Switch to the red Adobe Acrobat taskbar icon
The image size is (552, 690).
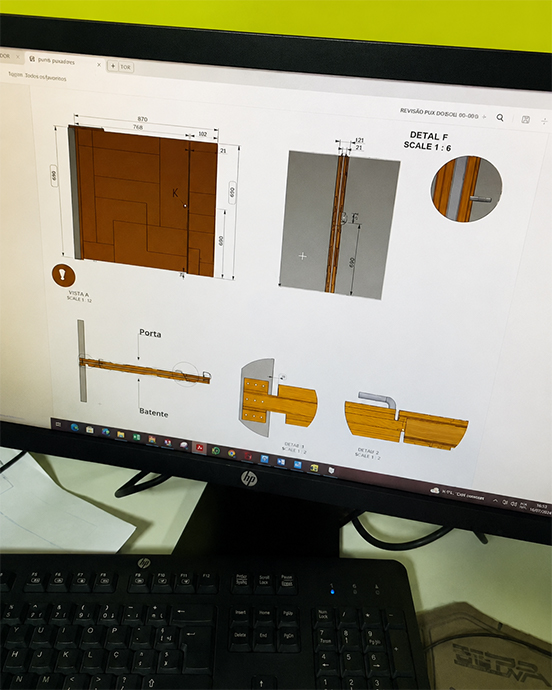click(199, 448)
